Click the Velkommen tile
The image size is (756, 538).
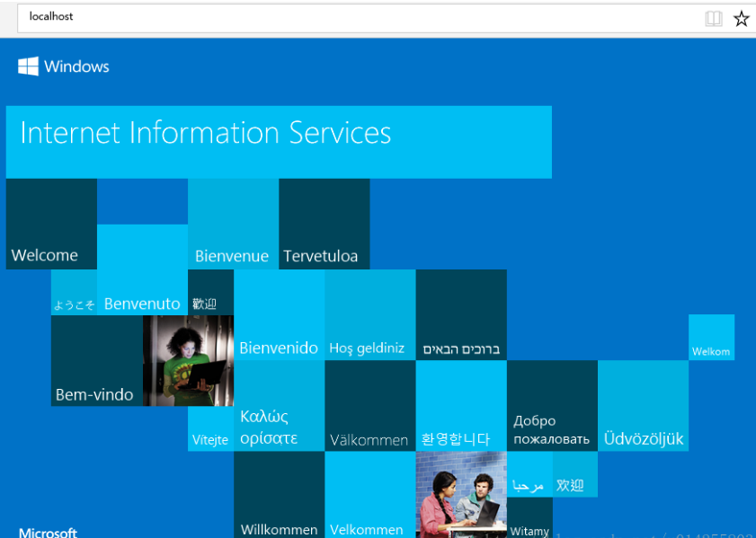pyautogui.click(x=370, y=495)
